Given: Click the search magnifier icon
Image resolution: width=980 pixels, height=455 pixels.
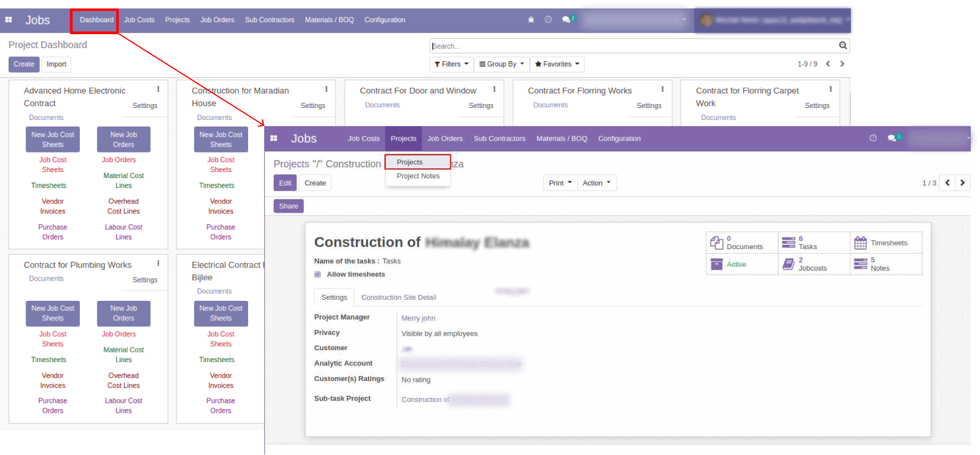Looking at the screenshot, I should (x=843, y=46).
